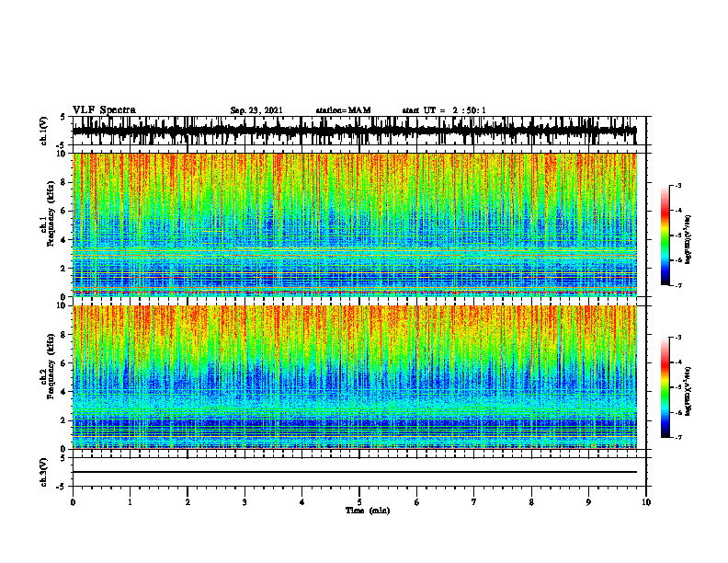
Task: Click the "-3" label on ch.1 colorbar
Action: tap(678, 185)
